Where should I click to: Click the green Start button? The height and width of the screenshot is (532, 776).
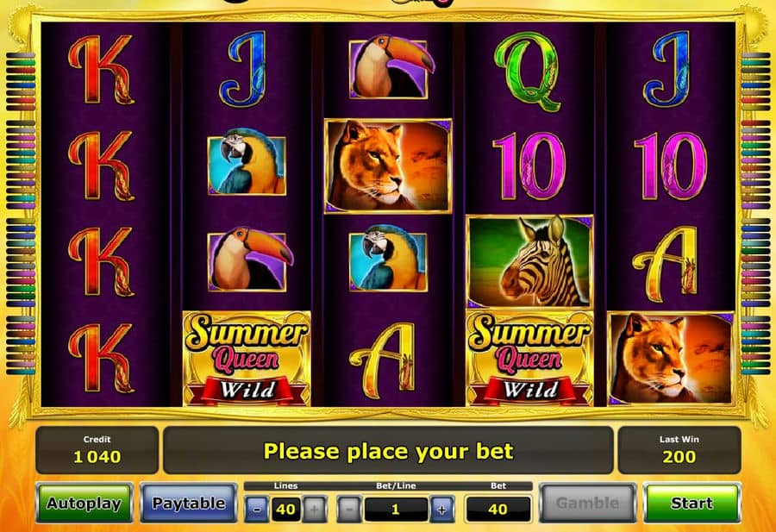692,503
